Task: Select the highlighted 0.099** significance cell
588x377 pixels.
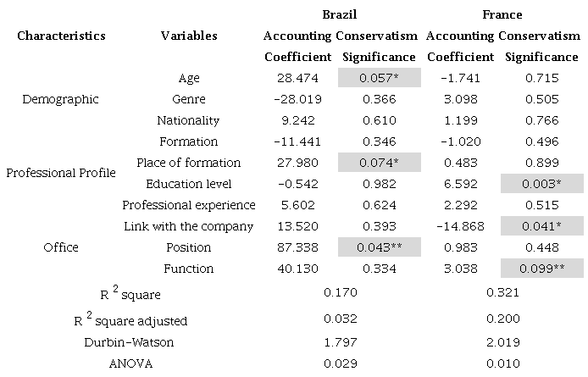Action: click(542, 269)
